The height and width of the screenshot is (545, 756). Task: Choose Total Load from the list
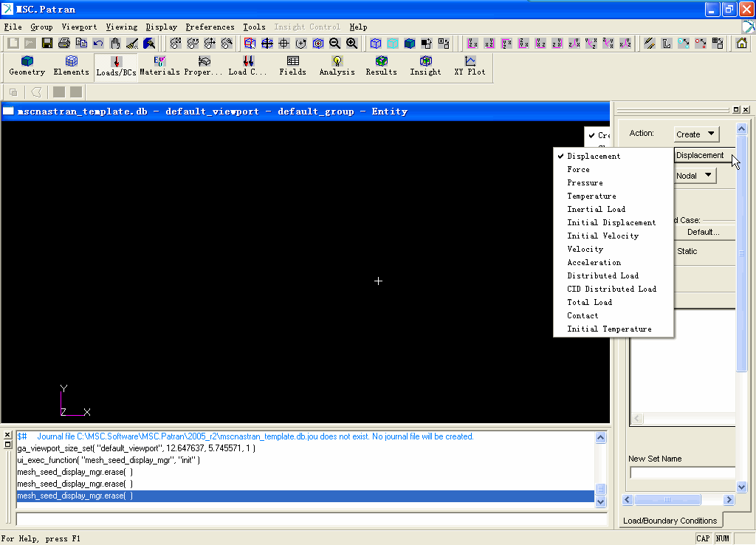tap(613, 302)
